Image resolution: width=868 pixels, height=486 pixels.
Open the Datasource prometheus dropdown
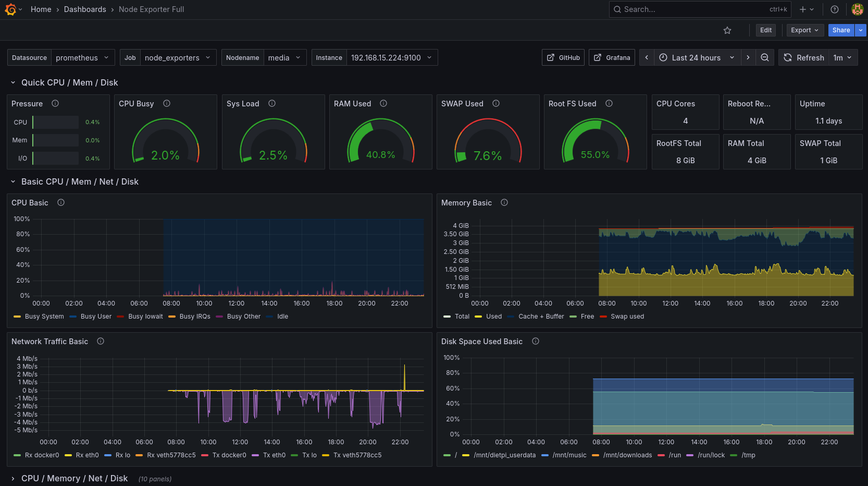[x=82, y=57]
